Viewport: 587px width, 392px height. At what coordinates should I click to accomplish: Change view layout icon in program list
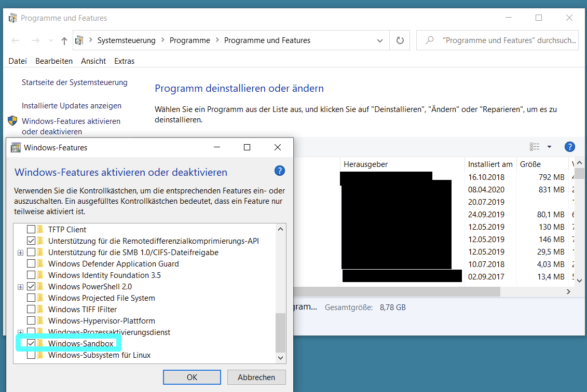(535, 147)
